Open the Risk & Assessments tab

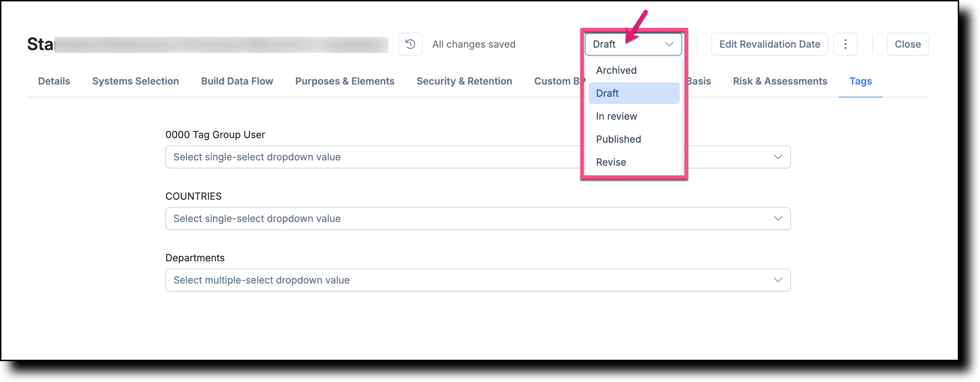(x=780, y=81)
